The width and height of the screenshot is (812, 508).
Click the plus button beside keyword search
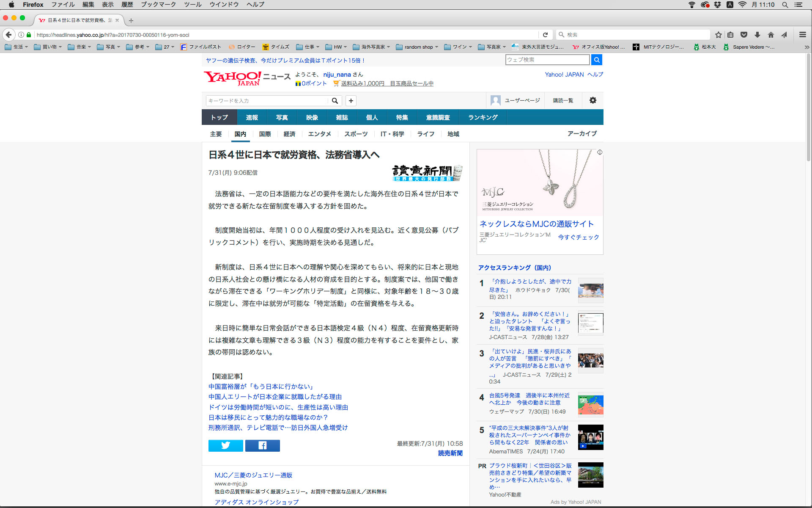click(x=351, y=101)
